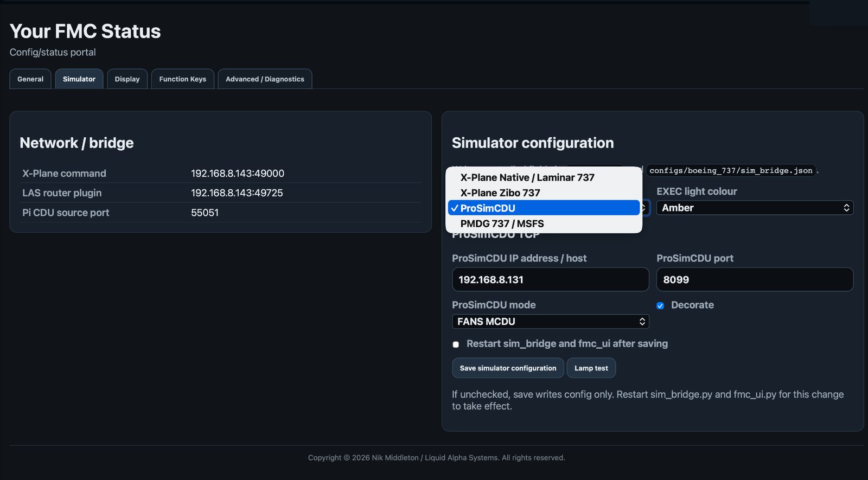
Task: Switch to the Simulator tab
Action: coord(79,79)
